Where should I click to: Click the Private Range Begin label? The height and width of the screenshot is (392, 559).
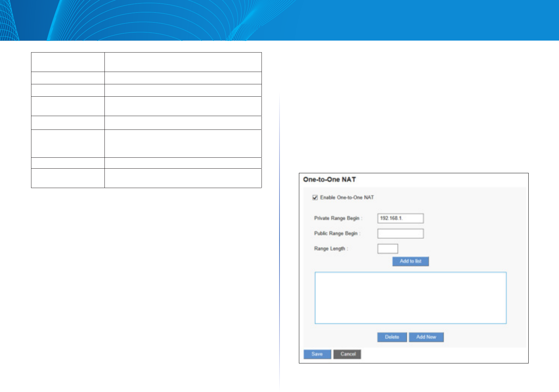[338, 218]
